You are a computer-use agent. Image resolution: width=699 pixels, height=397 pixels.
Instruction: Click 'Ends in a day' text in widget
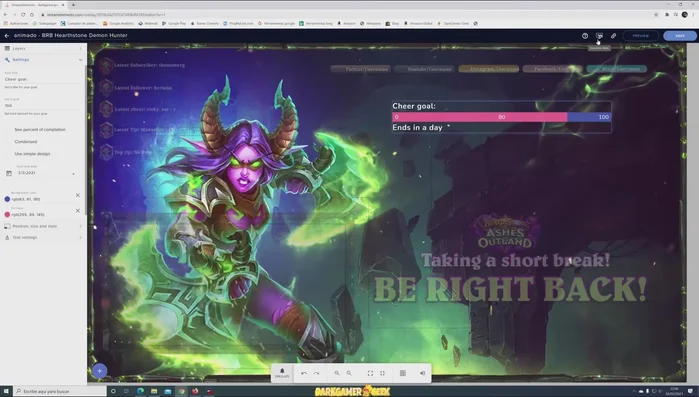tap(417, 128)
